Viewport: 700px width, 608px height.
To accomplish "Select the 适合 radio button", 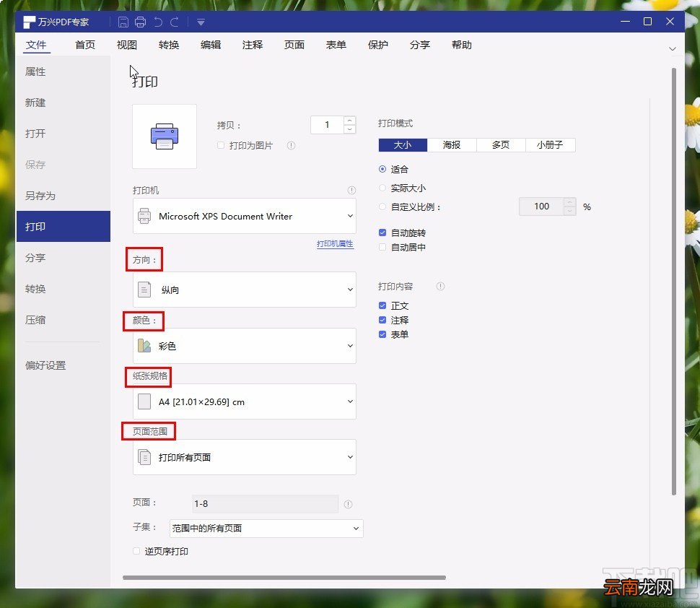I will click(382, 169).
